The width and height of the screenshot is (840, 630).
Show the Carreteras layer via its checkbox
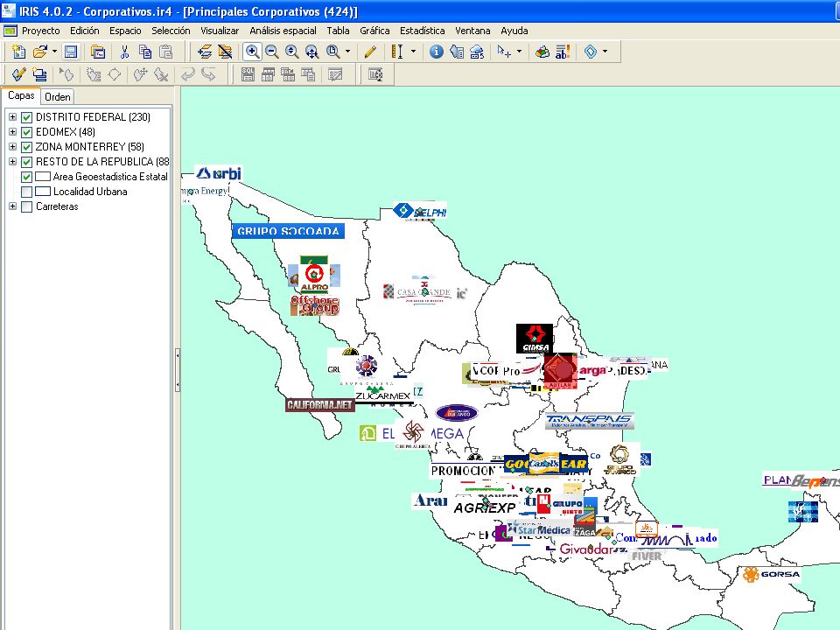tap(27, 206)
